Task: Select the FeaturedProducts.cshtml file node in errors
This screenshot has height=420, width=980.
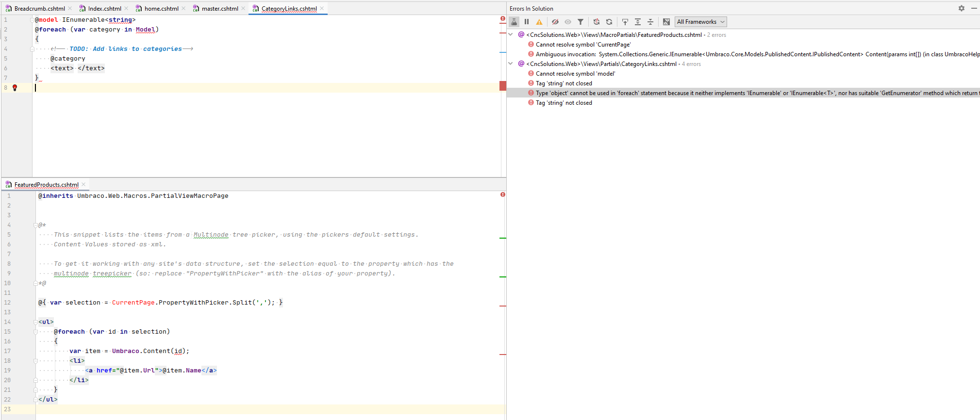Action: coord(614,35)
